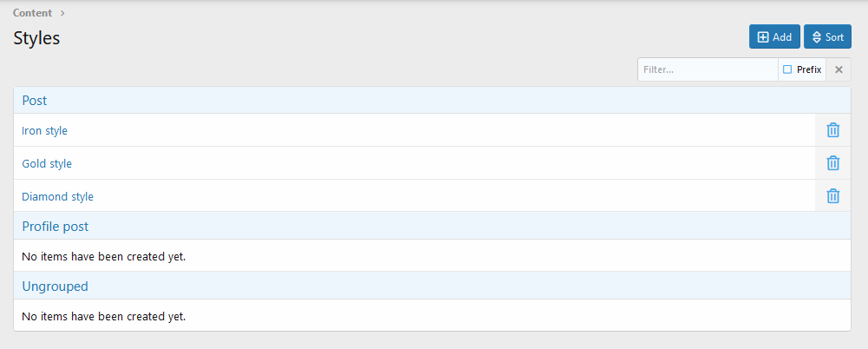
Task: Select the Profile post group header
Action: [55, 227]
